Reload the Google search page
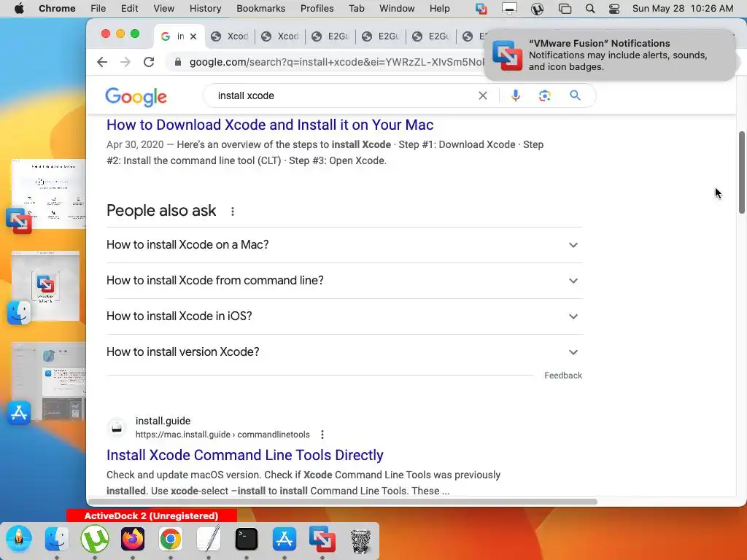This screenshot has width=747, height=560. (x=149, y=62)
